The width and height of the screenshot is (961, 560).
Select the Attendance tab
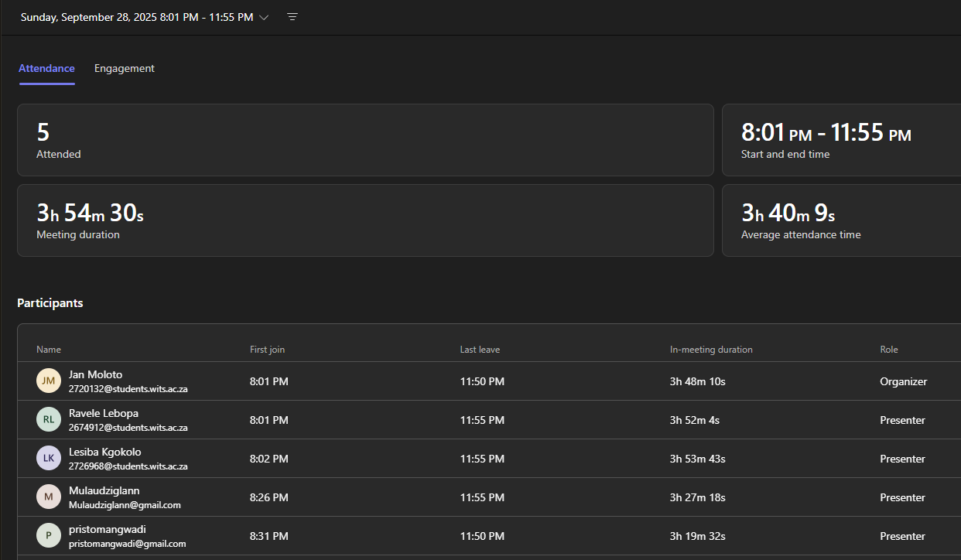click(x=46, y=68)
